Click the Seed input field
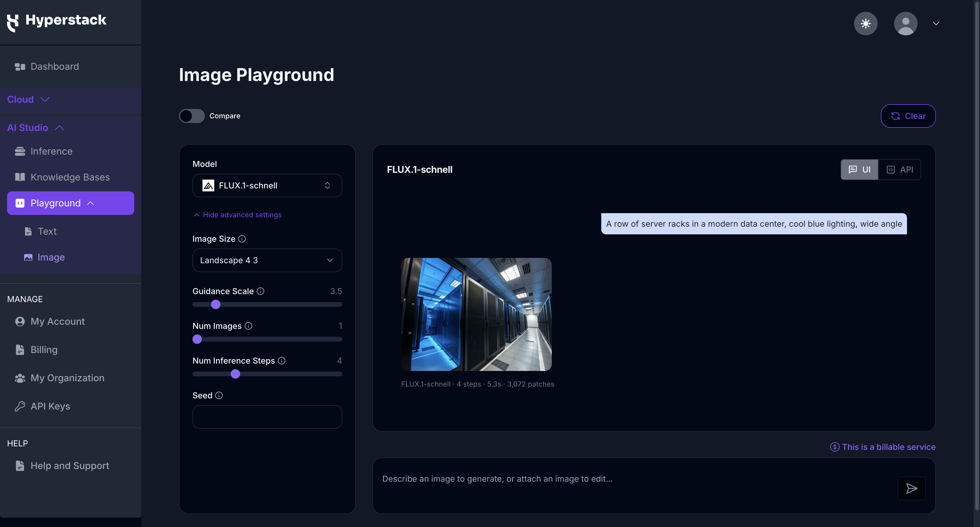 (x=267, y=417)
